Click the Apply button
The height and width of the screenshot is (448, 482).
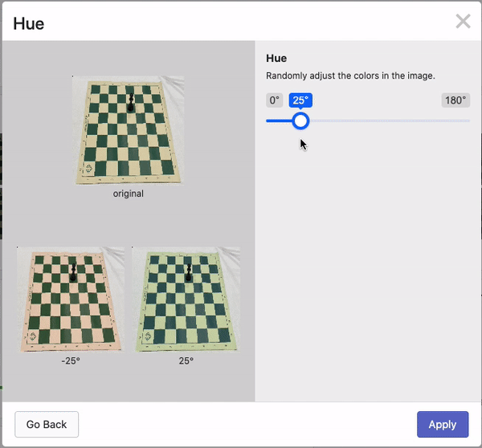tap(443, 425)
